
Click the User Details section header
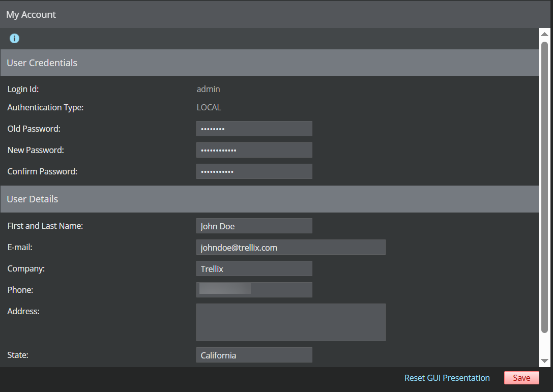tap(270, 199)
